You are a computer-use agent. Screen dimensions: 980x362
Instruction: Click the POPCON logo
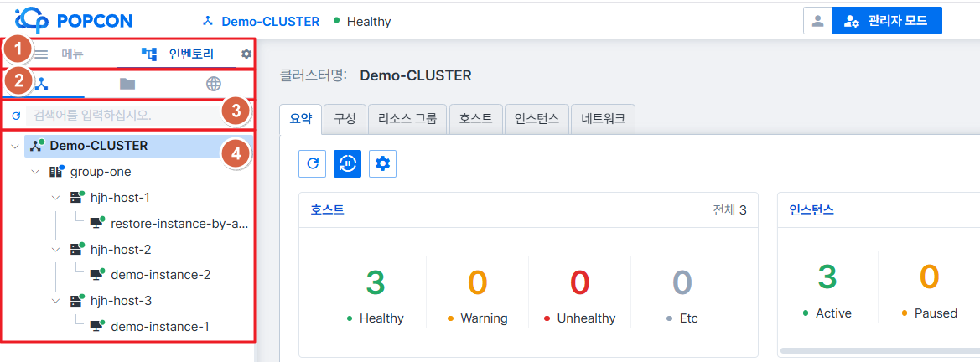pyautogui.click(x=74, y=21)
